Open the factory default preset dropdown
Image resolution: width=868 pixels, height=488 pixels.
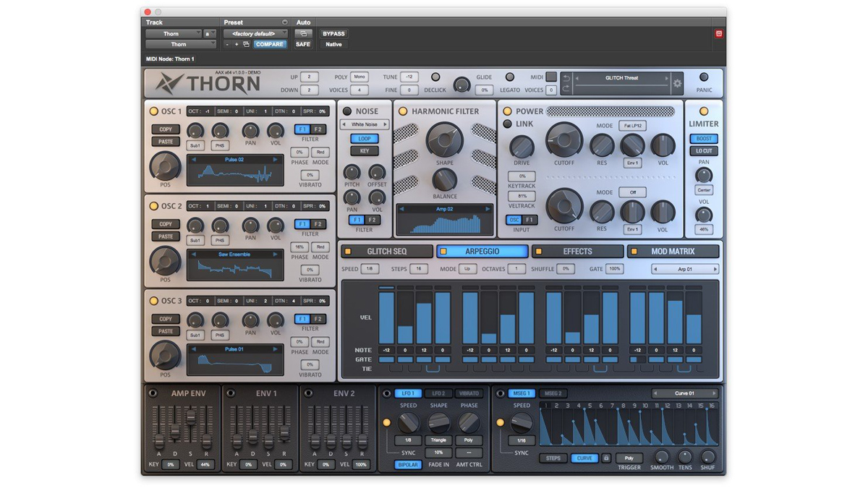[x=255, y=34]
